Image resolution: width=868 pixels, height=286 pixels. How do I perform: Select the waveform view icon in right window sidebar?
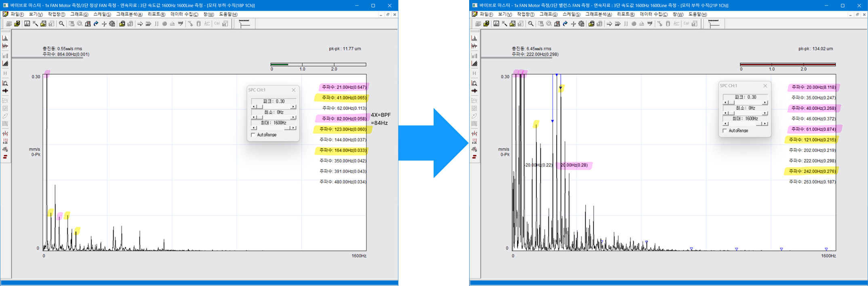[x=474, y=46]
